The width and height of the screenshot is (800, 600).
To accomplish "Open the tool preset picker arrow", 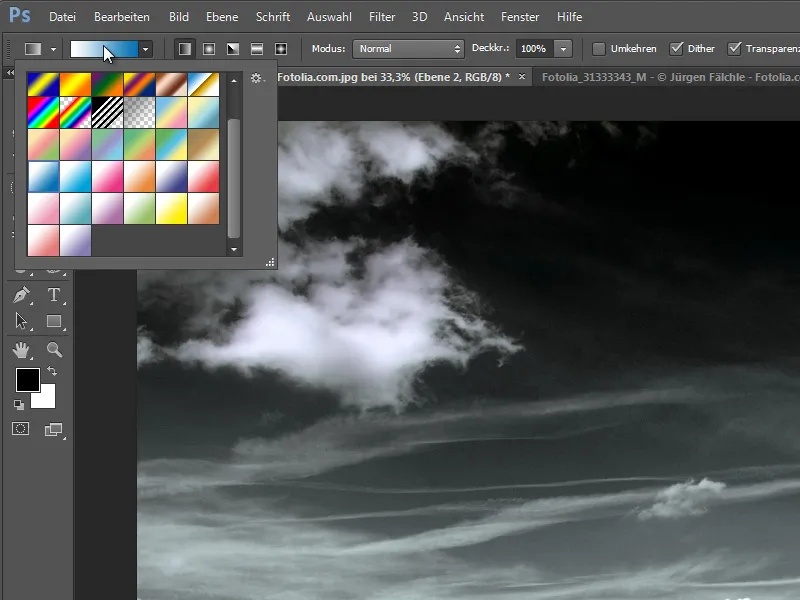I will point(53,49).
